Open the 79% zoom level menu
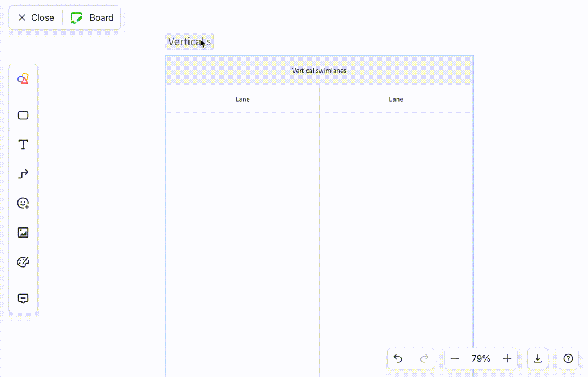This screenshot has height=377, width=588. (x=481, y=358)
